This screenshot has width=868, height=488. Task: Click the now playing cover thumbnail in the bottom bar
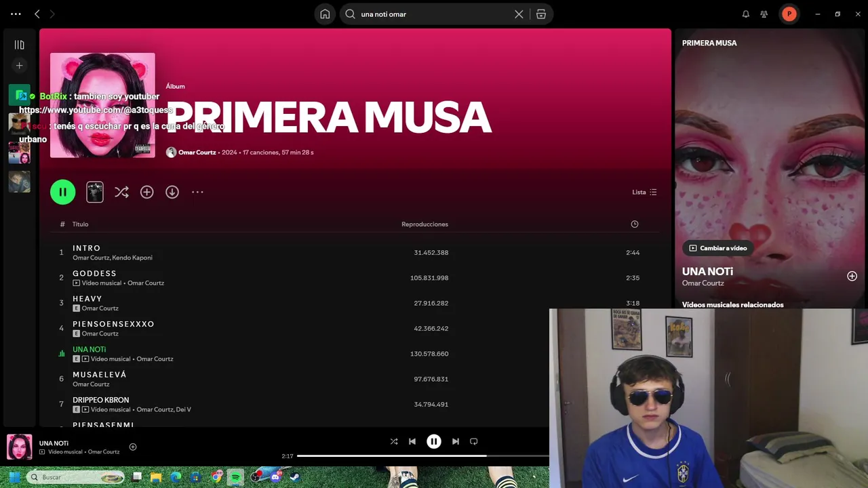pos(20,447)
